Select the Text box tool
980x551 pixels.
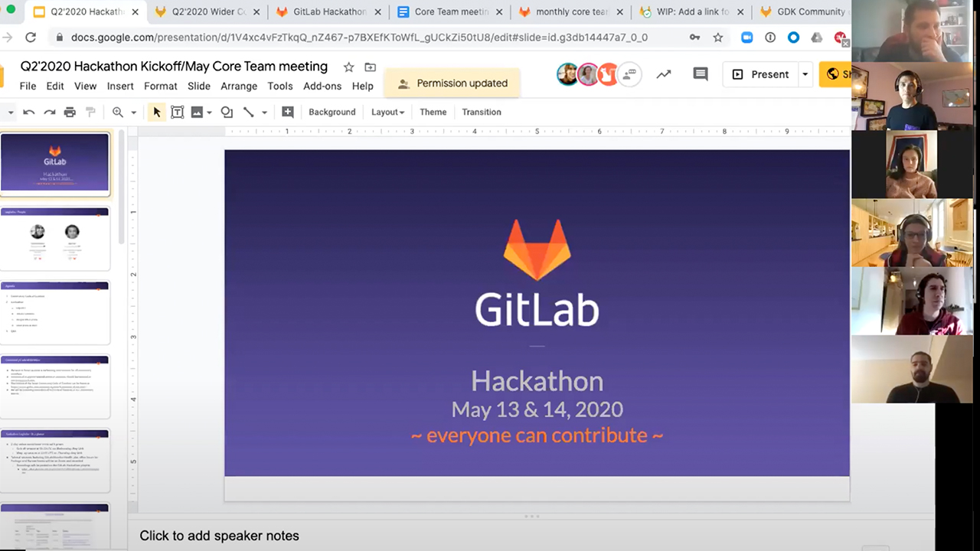[x=177, y=112]
